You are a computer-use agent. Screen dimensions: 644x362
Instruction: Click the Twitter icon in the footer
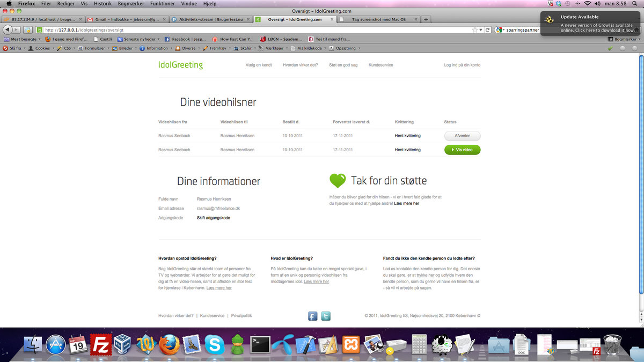coord(326,316)
